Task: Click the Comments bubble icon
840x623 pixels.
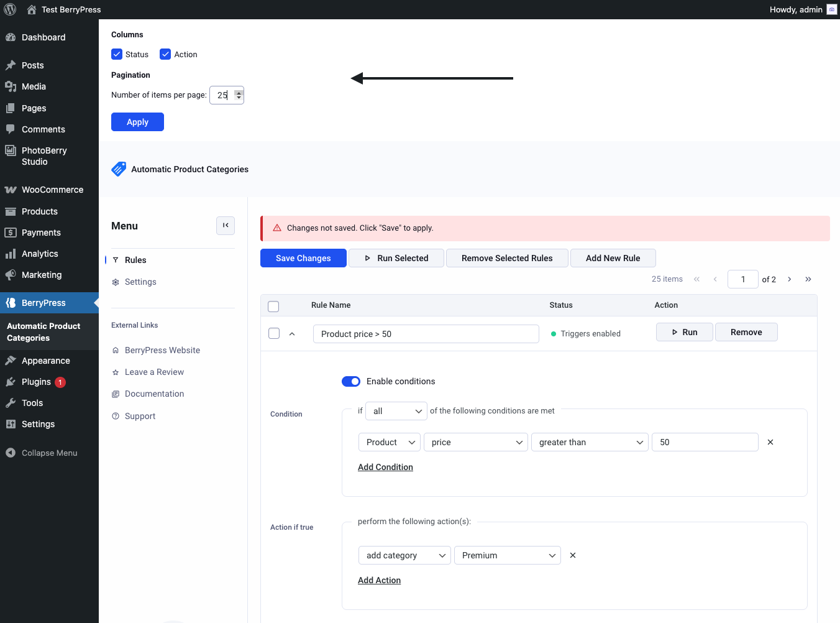Action: point(11,129)
